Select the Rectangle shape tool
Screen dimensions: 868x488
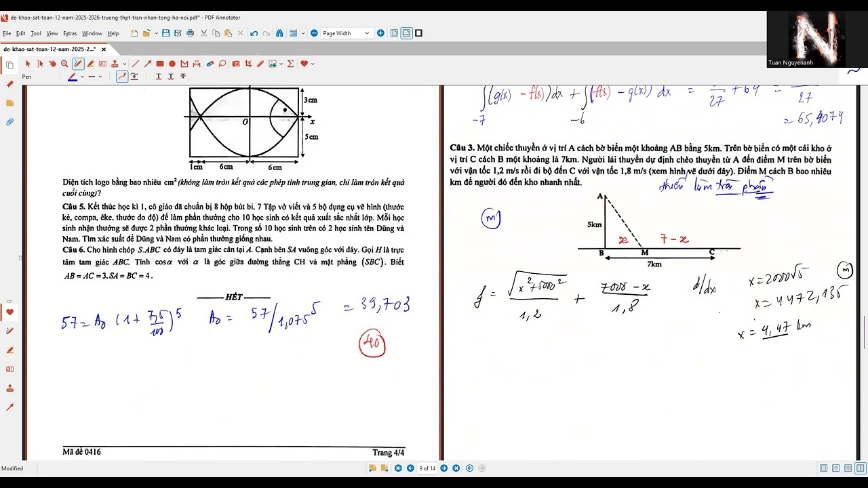[x=161, y=64]
